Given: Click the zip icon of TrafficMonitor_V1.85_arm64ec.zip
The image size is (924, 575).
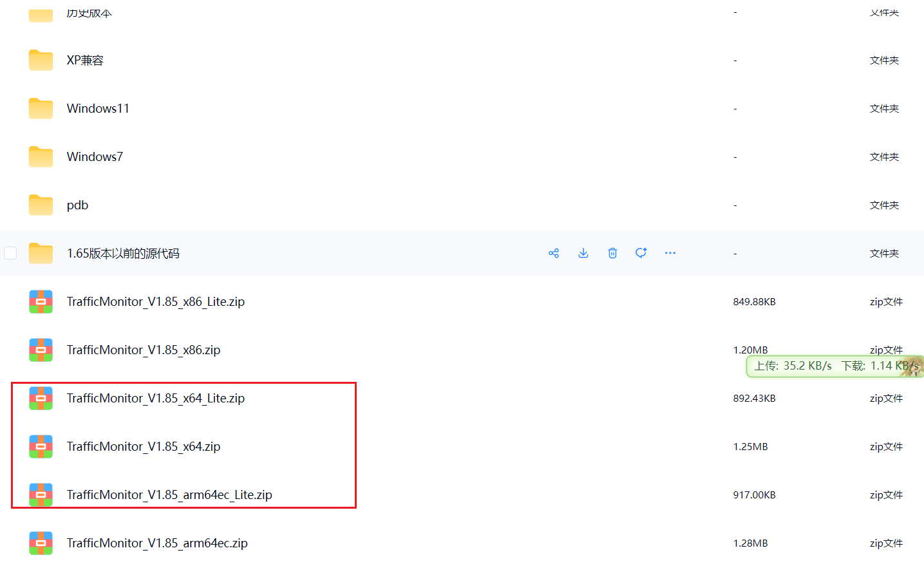Looking at the screenshot, I should point(41,543).
